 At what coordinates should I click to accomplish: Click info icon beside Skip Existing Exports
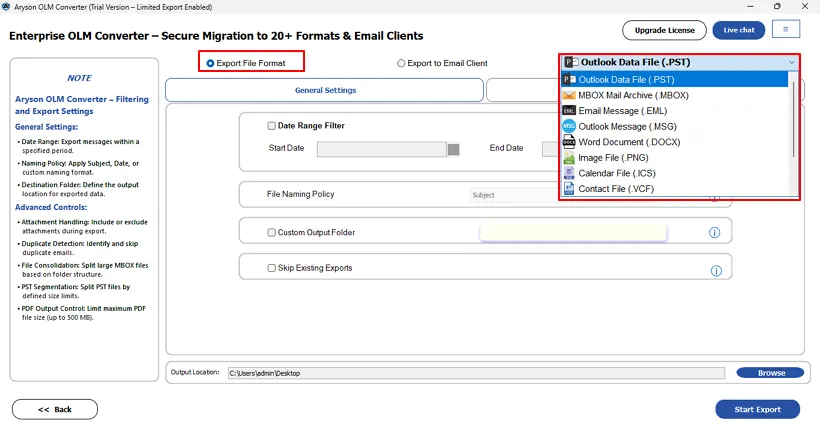pyautogui.click(x=715, y=270)
